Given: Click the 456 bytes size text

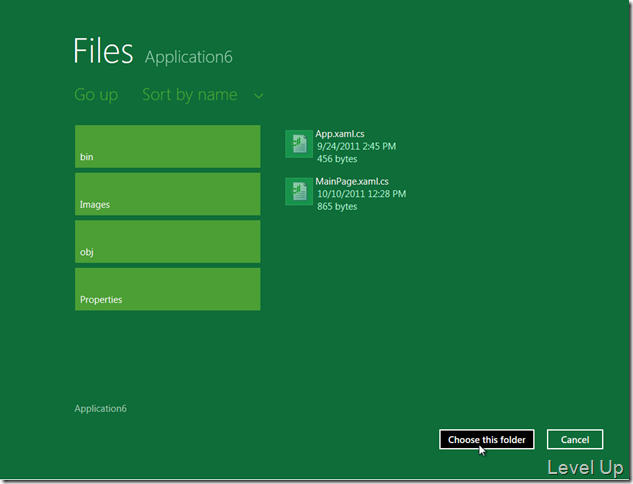Looking at the screenshot, I should point(337,159).
